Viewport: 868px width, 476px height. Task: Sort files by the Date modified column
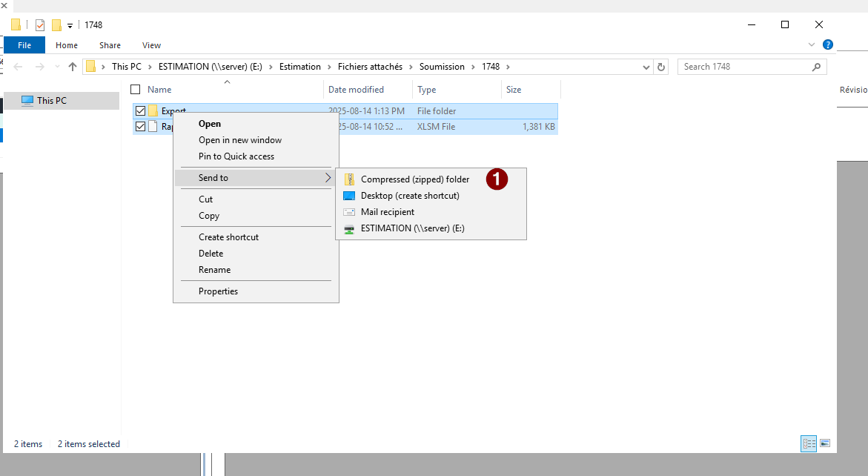coord(356,90)
